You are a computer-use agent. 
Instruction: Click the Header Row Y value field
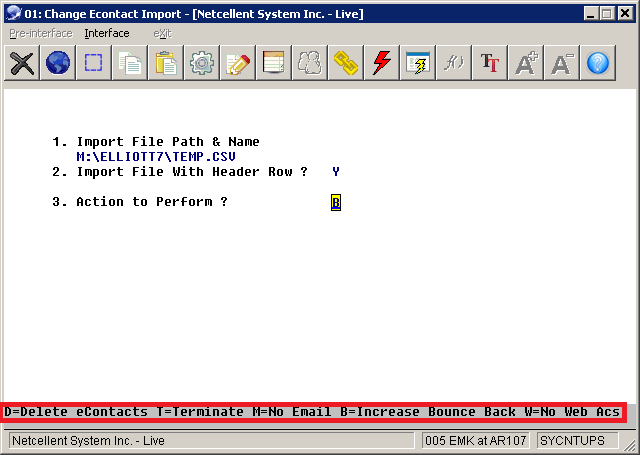(336, 172)
